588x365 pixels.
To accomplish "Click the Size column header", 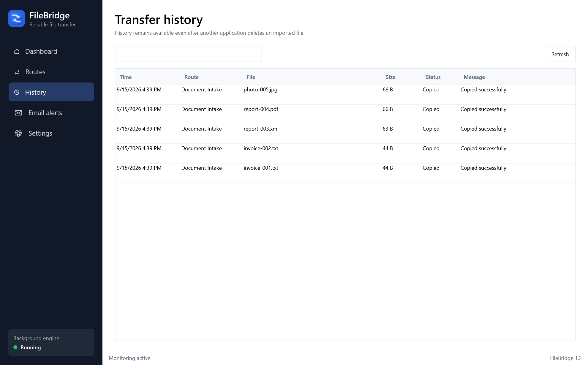I will tap(390, 77).
